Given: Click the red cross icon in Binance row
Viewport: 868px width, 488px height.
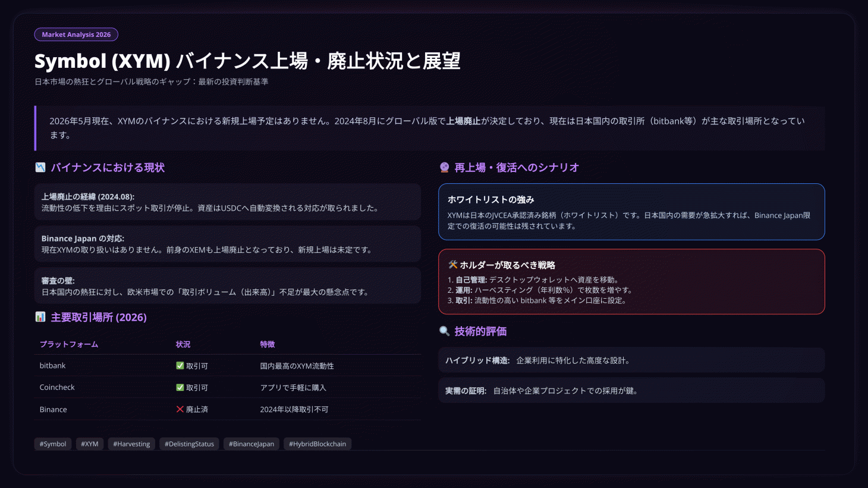Looking at the screenshot, I should click(x=180, y=409).
